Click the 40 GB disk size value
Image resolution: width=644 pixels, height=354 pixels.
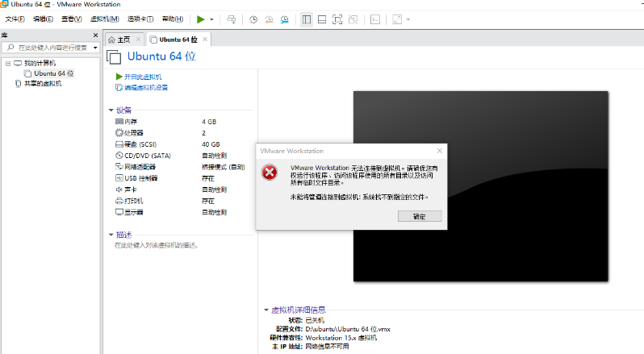pyautogui.click(x=211, y=144)
